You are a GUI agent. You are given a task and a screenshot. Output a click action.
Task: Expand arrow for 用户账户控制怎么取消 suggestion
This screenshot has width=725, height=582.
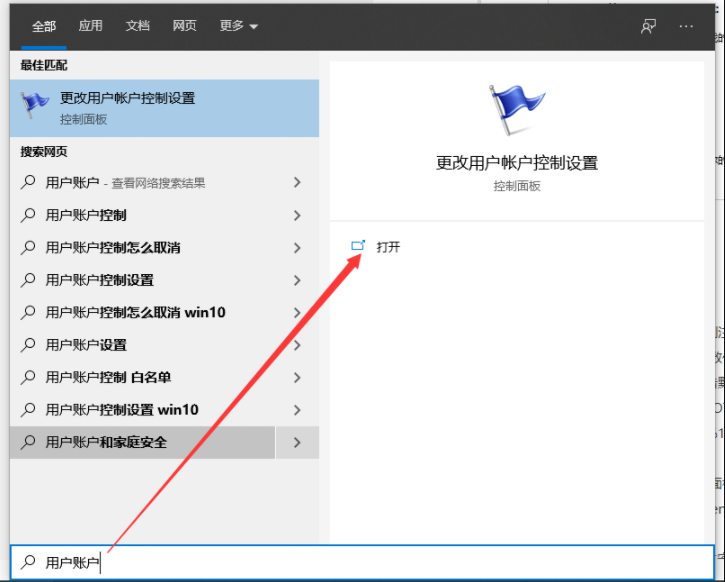297,248
